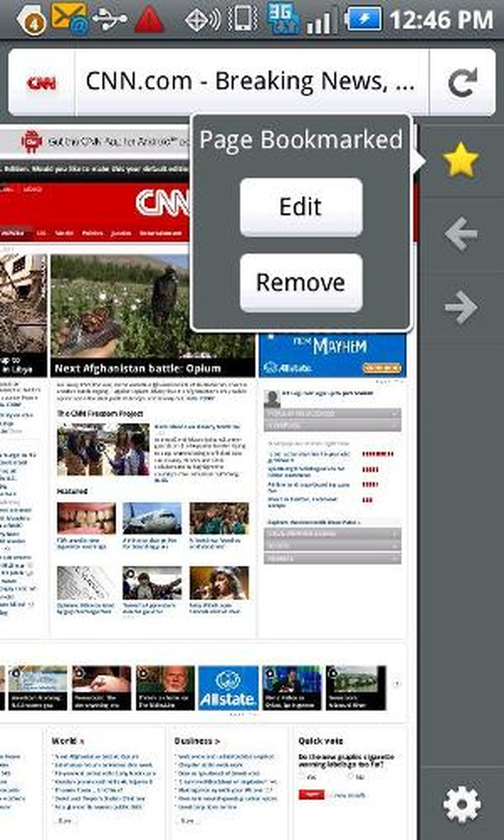Go forward with the right arrow

(x=461, y=307)
